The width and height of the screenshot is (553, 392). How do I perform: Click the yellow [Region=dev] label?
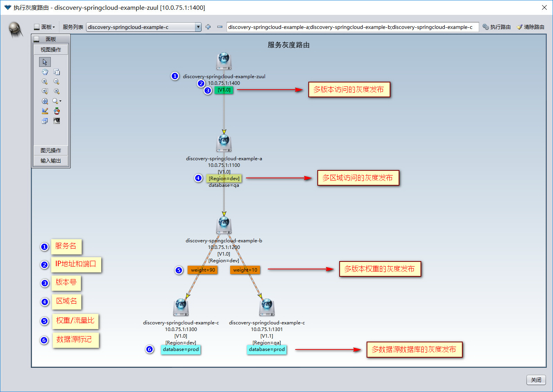coord(224,179)
